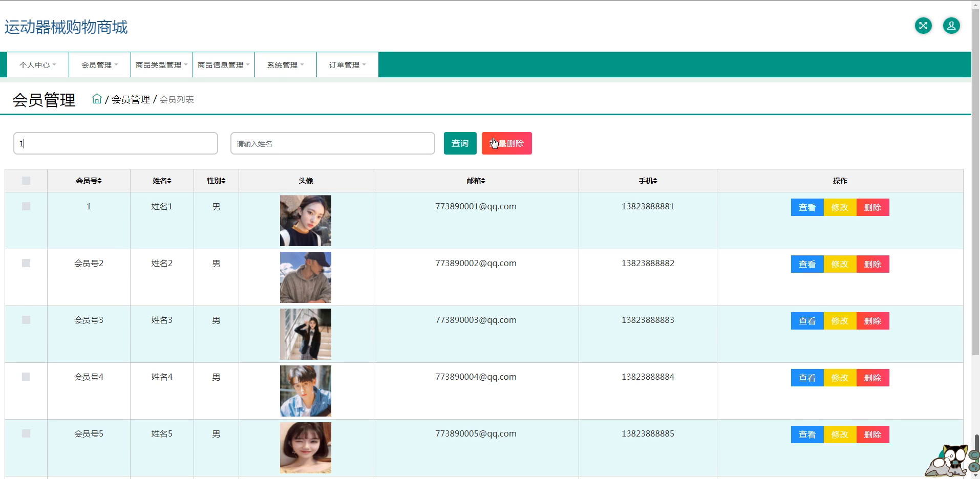Open the 商品信息管理 menu

pos(224,65)
